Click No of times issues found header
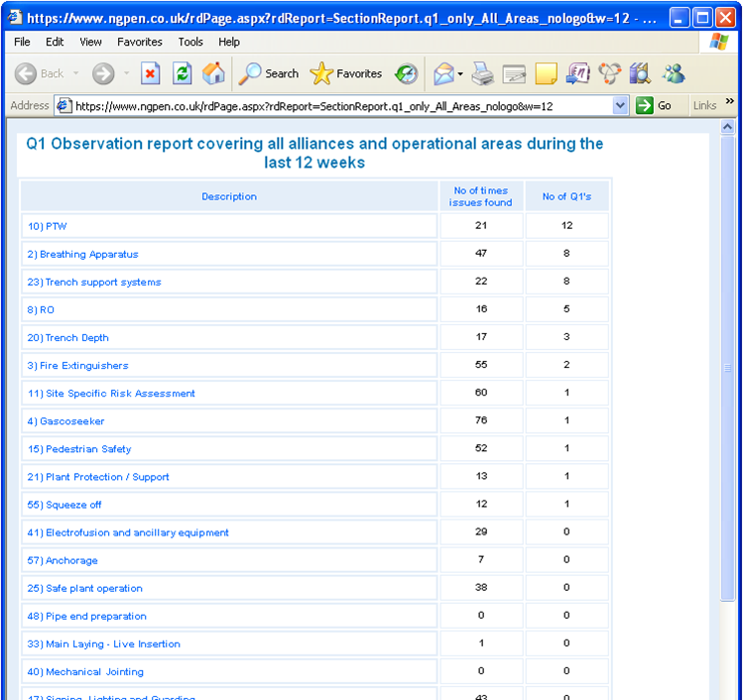743x700 pixels. click(x=481, y=196)
